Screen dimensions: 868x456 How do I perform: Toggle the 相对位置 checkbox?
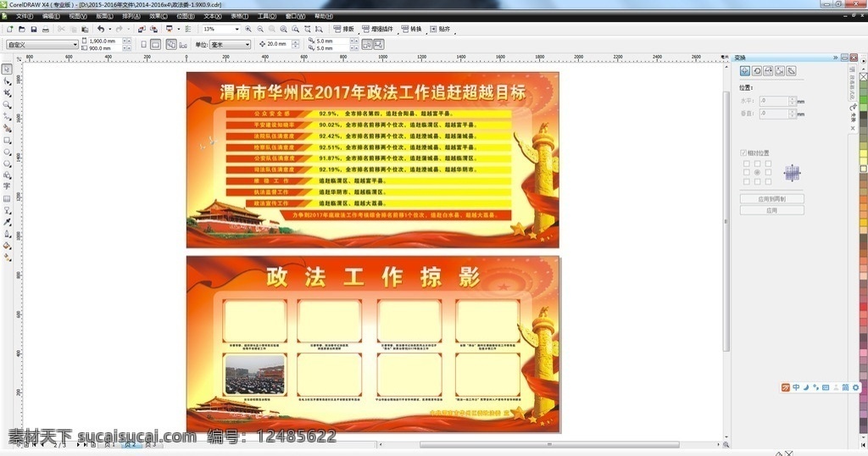tap(743, 153)
